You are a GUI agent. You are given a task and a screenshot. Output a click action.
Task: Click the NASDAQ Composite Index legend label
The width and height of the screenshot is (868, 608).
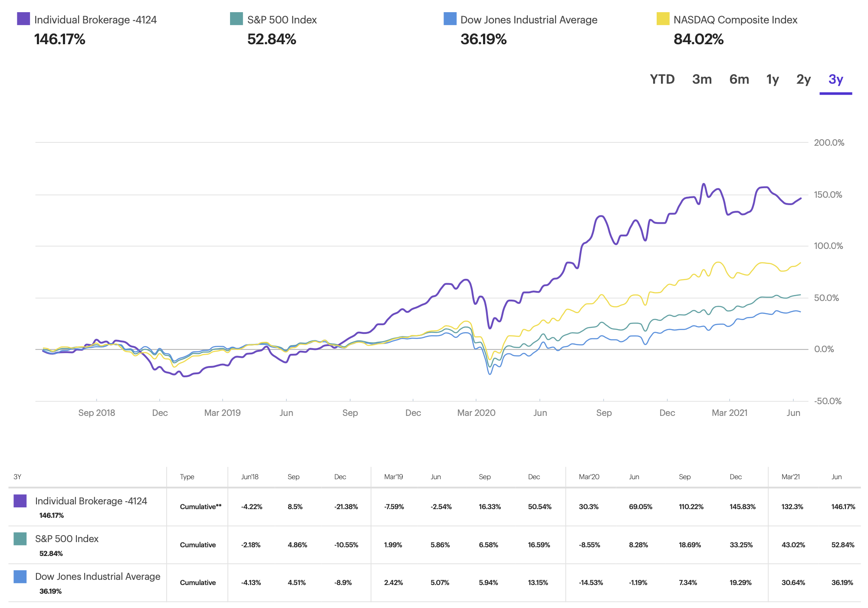coord(735,20)
